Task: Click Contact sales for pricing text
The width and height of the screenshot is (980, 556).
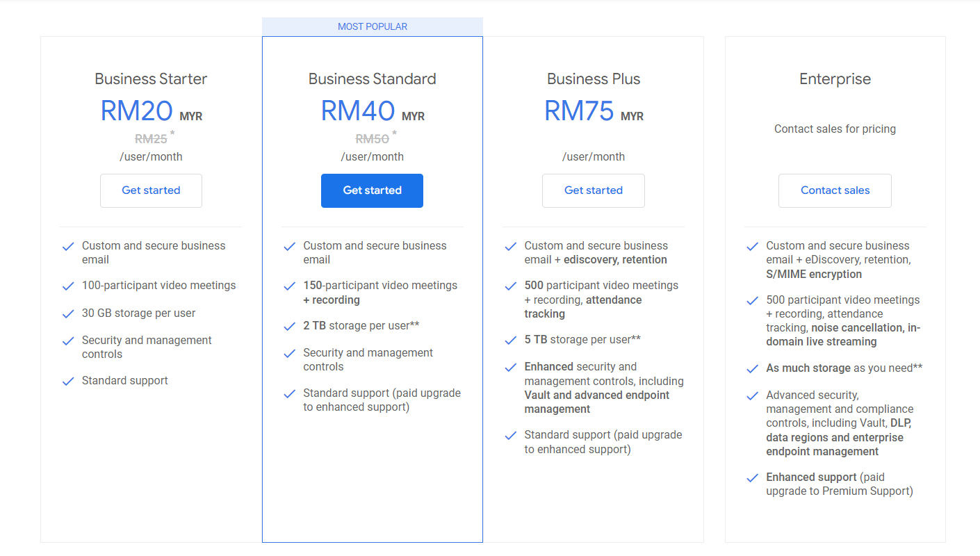Action: tap(835, 129)
